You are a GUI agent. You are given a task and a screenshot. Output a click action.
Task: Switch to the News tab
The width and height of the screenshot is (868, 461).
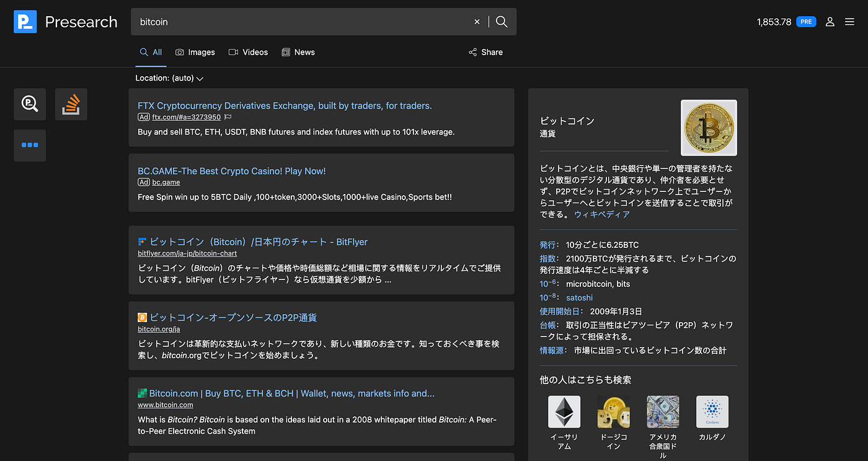[298, 52]
